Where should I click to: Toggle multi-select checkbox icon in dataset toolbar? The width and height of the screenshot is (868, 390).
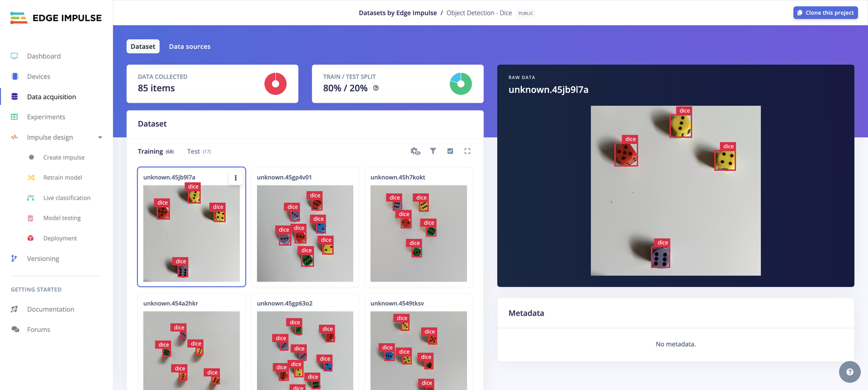tap(450, 151)
